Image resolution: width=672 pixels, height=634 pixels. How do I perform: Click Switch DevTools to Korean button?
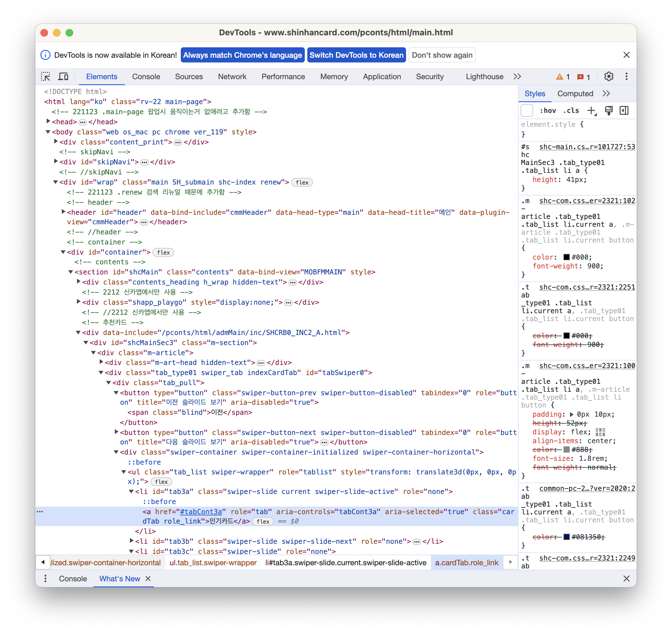pyautogui.click(x=356, y=55)
